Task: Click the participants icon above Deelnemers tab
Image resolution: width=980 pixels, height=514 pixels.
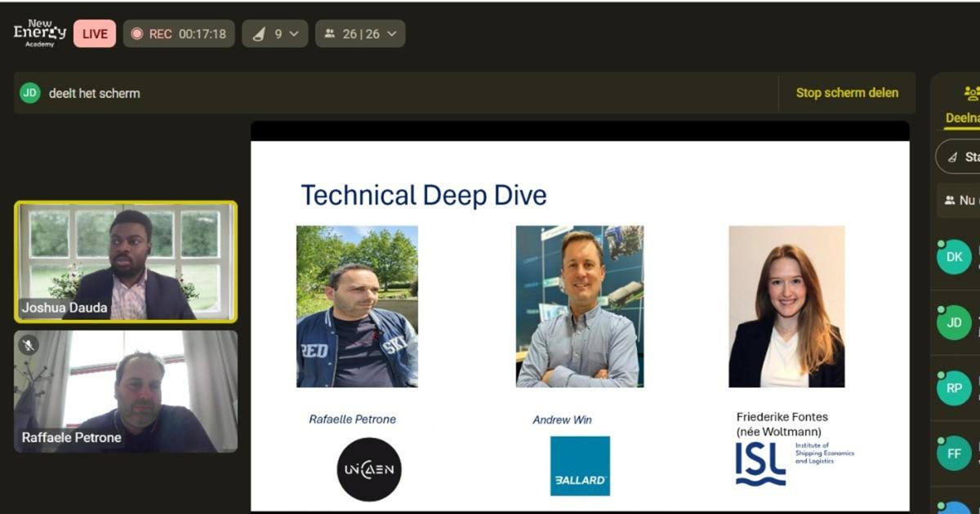Action: (x=970, y=93)
